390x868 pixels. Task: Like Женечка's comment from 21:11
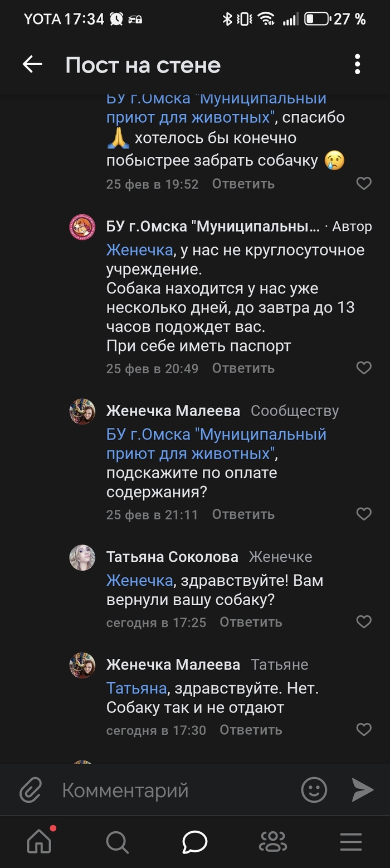[364, 514]
